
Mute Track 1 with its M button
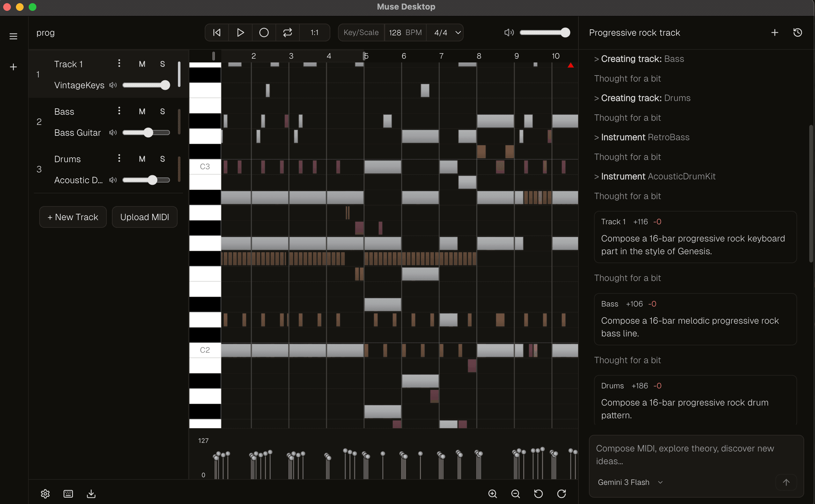pos(142,64)
